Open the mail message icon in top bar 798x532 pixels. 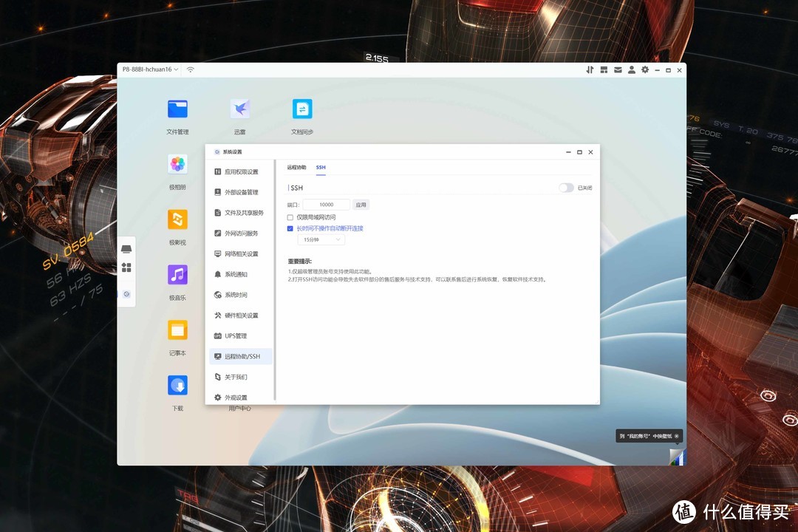pyautogui.click(x=618, y=69)
